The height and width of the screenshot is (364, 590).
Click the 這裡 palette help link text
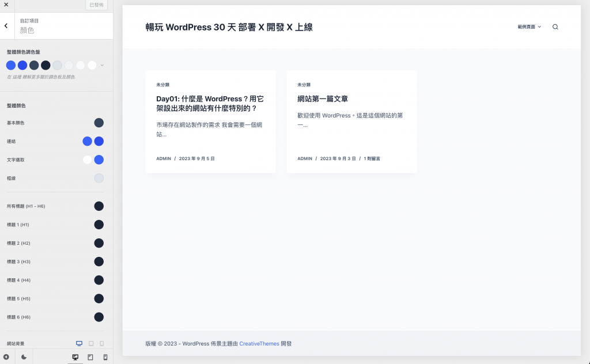coord(17,77)
